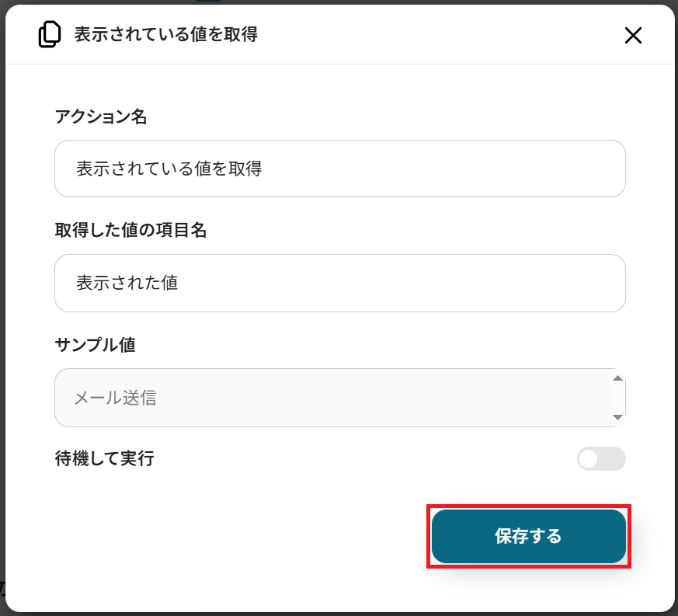Click the sample value scroll-up arrow
This screenshot has width=678, height=616.
coord(617,378)
